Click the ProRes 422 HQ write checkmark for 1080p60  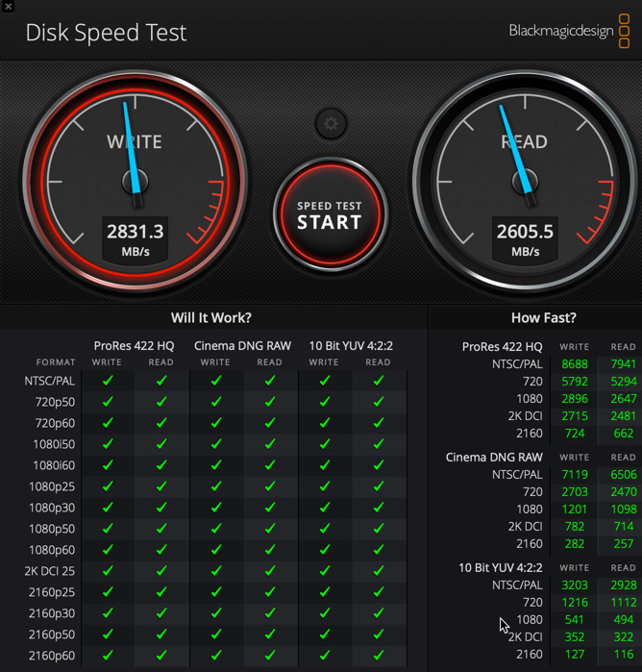coord(108,550)
